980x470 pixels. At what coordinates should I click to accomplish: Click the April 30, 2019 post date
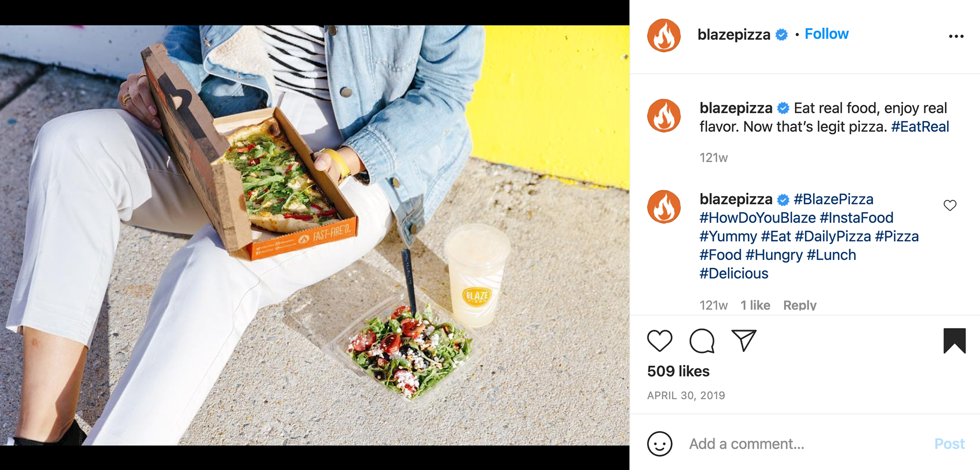(x=686, y=395)
